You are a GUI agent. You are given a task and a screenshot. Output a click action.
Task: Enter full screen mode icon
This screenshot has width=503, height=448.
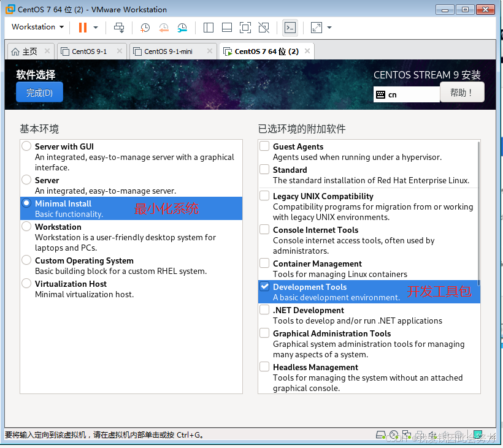[245, 28]
